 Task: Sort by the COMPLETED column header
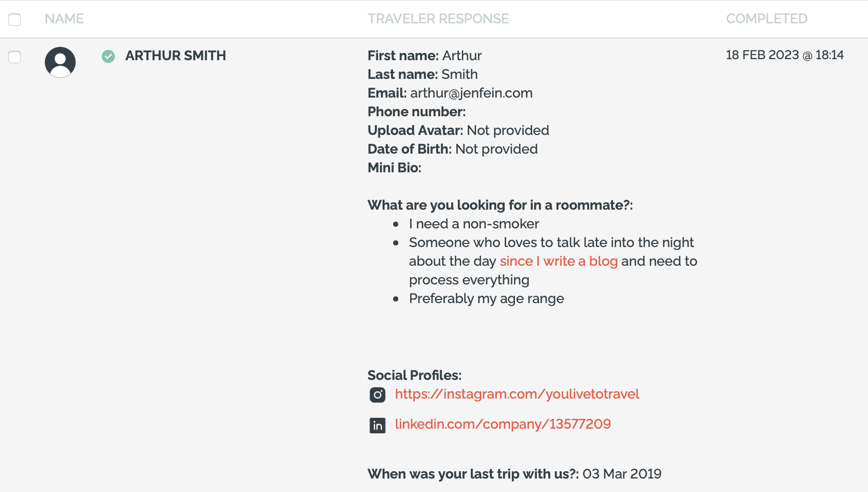point(767,19)
